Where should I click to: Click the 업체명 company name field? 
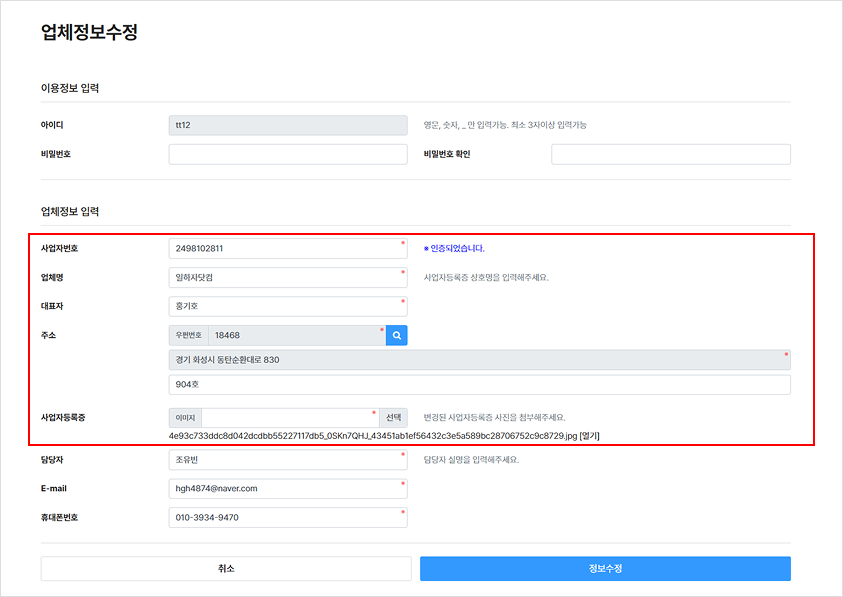tap(288, 278)
